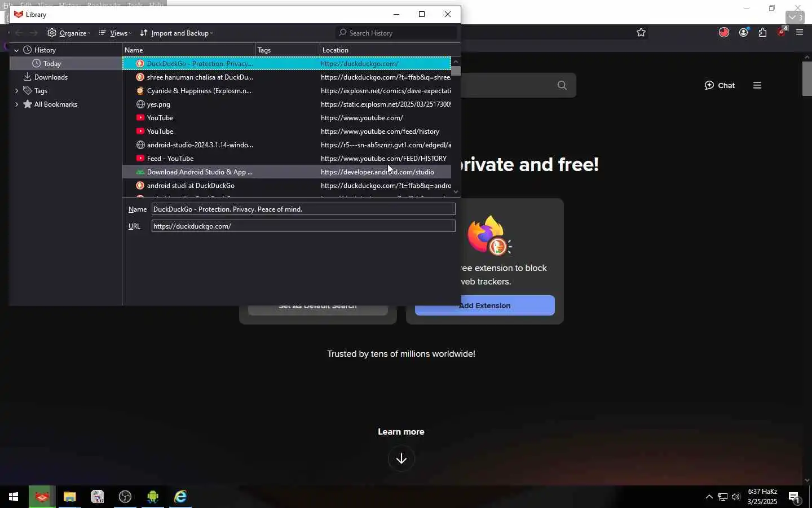Click the globe icon beside yes.png
Viewport: 812px width, 508px height.
pyautogui.click(x=140, y=104)
